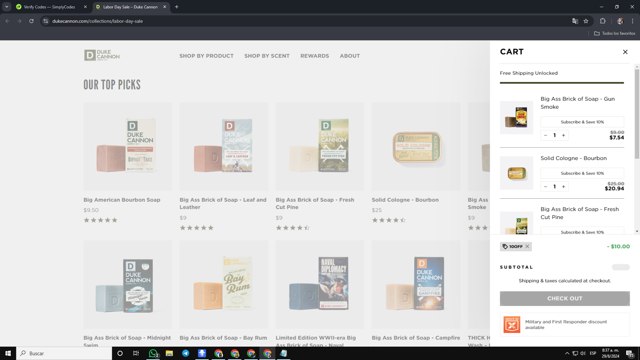Open Windows Start menu

click(8, 353)
